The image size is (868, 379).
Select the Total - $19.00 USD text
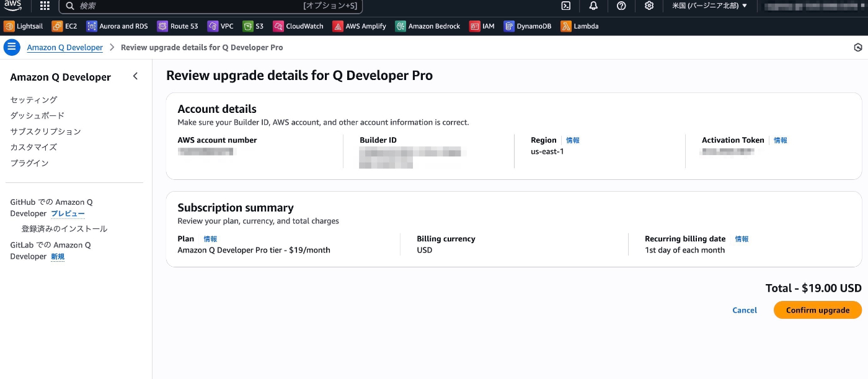[813, 288]
